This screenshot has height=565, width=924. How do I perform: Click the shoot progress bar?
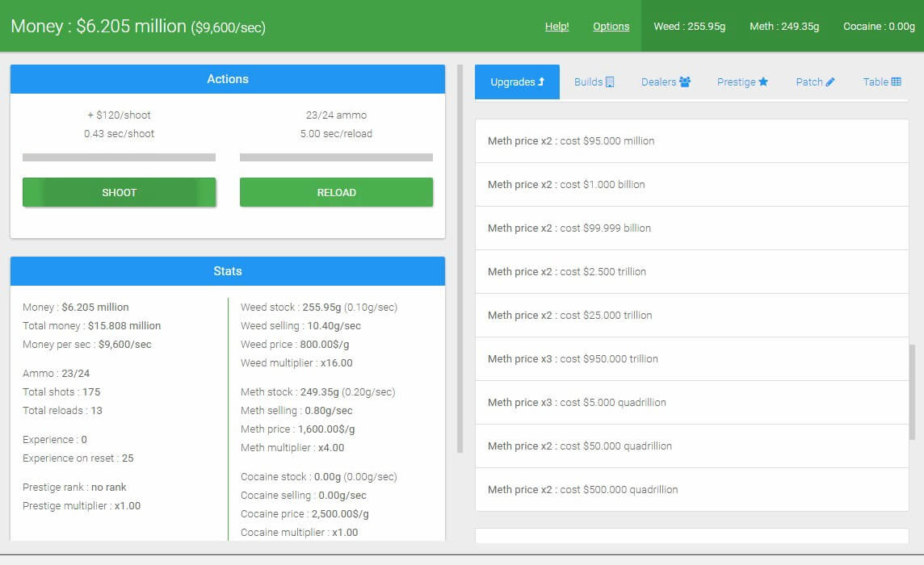click(x=119, y=157)
